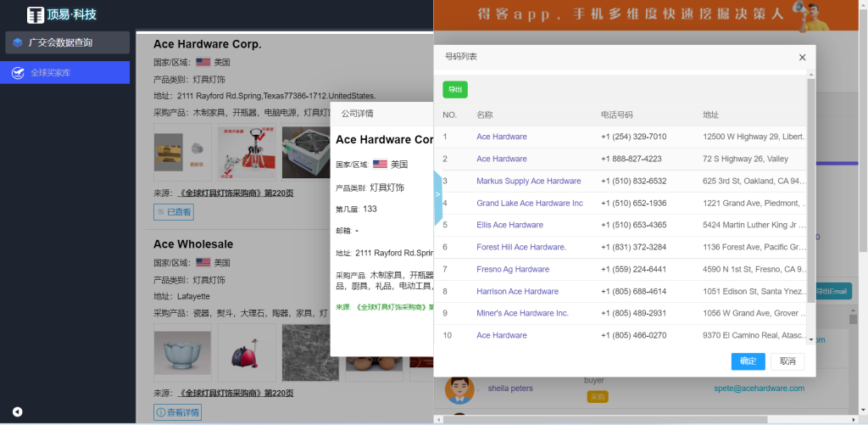Select 全球买家库 menu item
Image resolution: width=868 pixels, height=425 pixels.
click(x=64, y=73)
